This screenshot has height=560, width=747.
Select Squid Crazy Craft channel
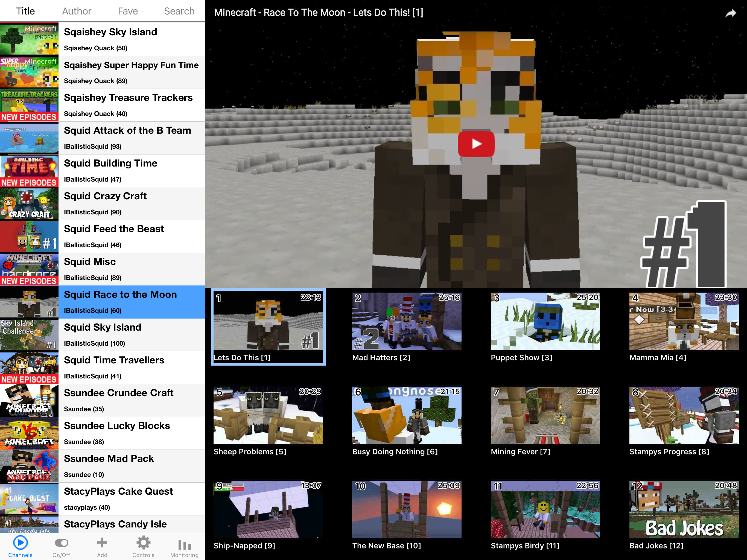pyautogui.click(x=132, y=204)
